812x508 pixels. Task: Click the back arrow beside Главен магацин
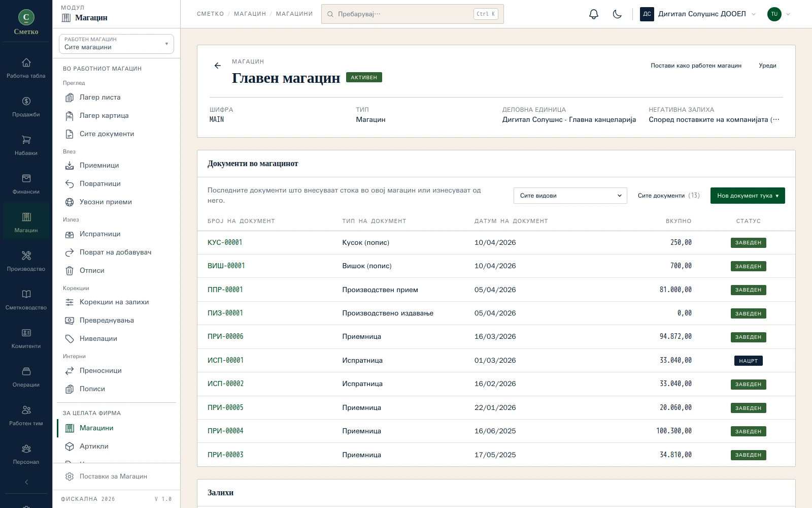pos(218,66)
